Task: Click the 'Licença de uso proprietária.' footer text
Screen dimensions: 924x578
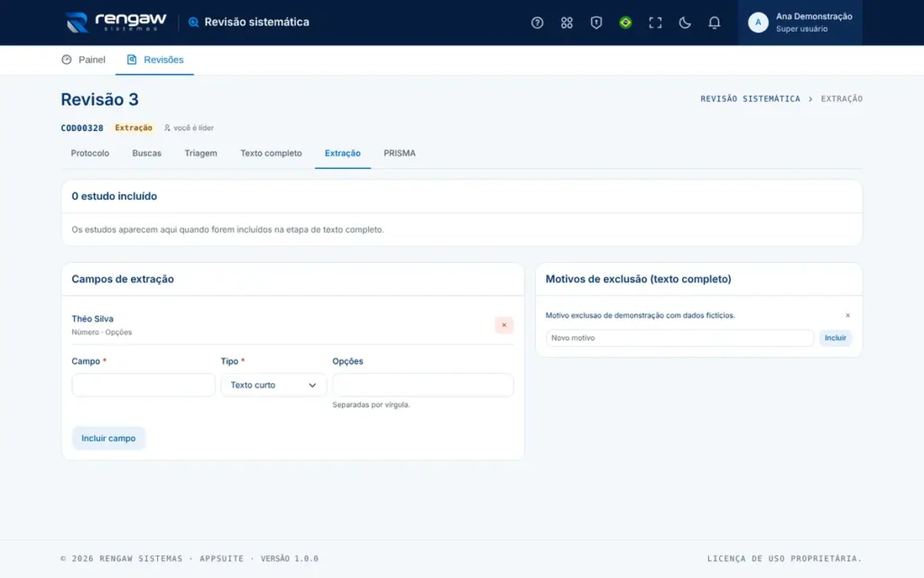Action: click(784, 558)
